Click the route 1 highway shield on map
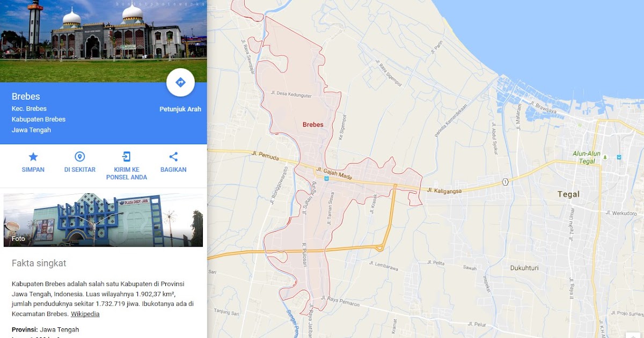This screenshot has height=338, width=644. [x=505, y=182]
